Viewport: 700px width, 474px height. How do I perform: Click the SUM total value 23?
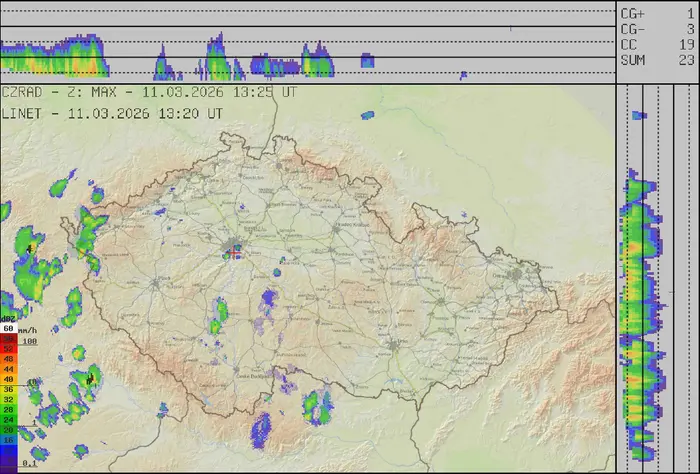(x=687, y=60)
